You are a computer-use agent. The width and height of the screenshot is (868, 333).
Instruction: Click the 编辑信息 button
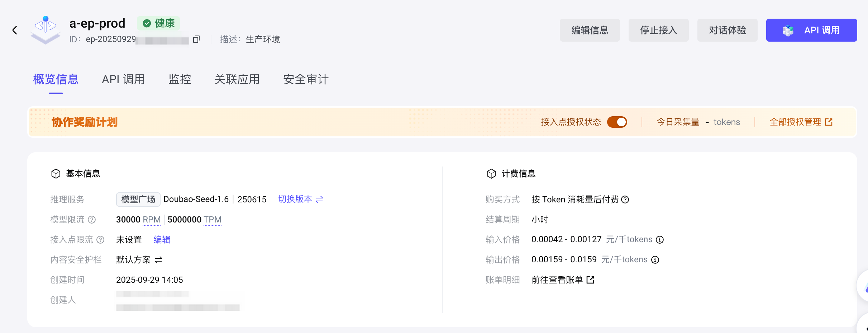pos(590,30)
